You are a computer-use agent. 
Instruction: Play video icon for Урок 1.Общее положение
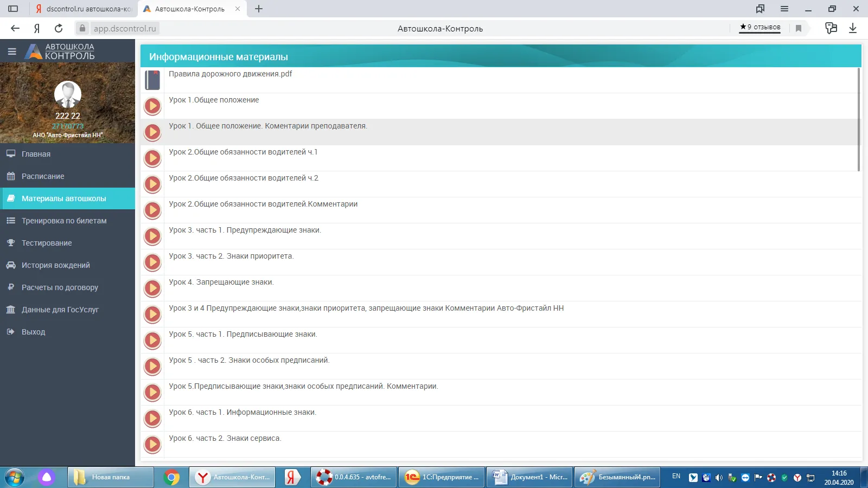pos(152,106)
